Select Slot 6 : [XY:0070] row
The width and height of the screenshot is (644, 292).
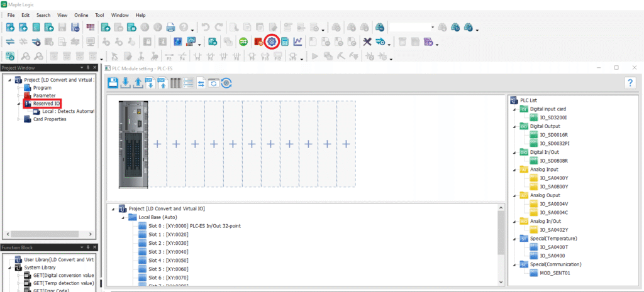[x=169, y=278]
